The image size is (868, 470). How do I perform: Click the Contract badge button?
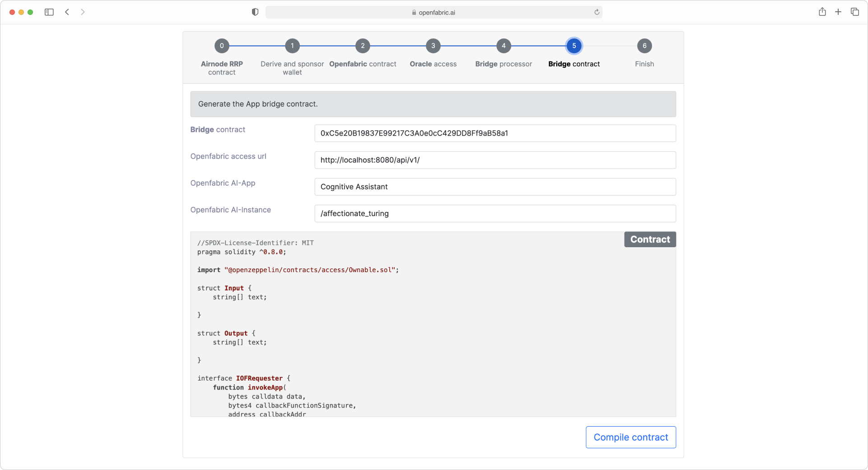click(650, 240)
